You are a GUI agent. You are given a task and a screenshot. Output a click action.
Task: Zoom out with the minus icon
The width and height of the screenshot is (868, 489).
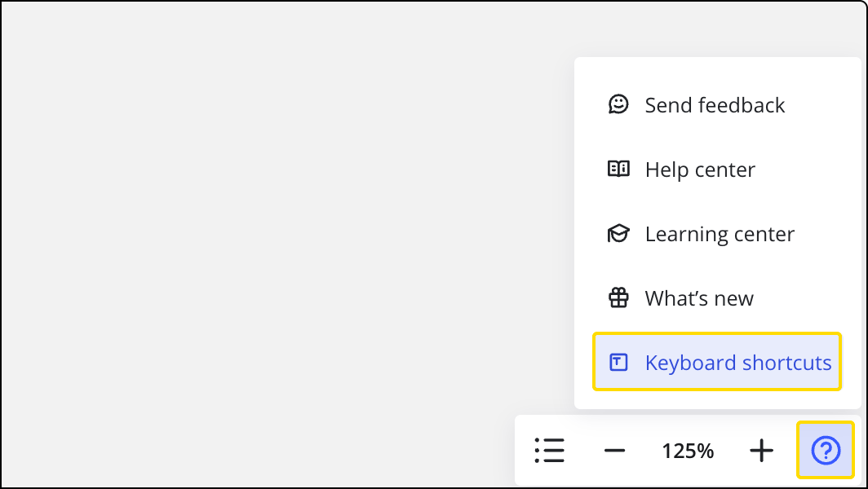(x=615, y=451)
